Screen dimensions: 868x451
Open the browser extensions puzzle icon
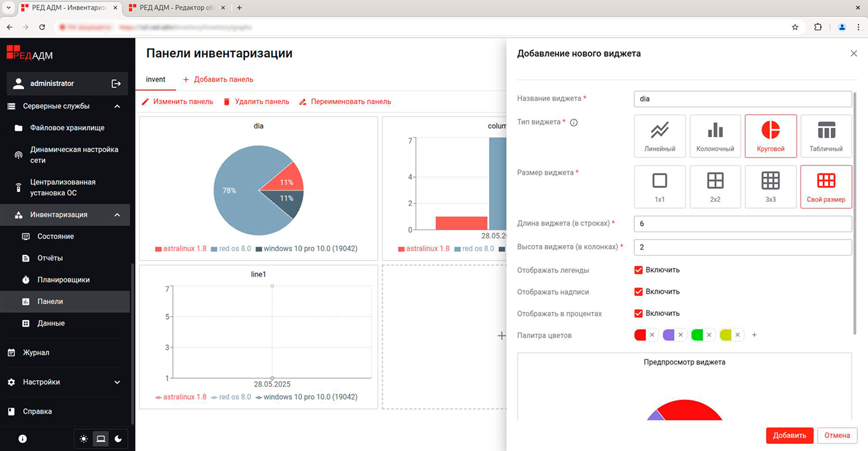(818, 27)
